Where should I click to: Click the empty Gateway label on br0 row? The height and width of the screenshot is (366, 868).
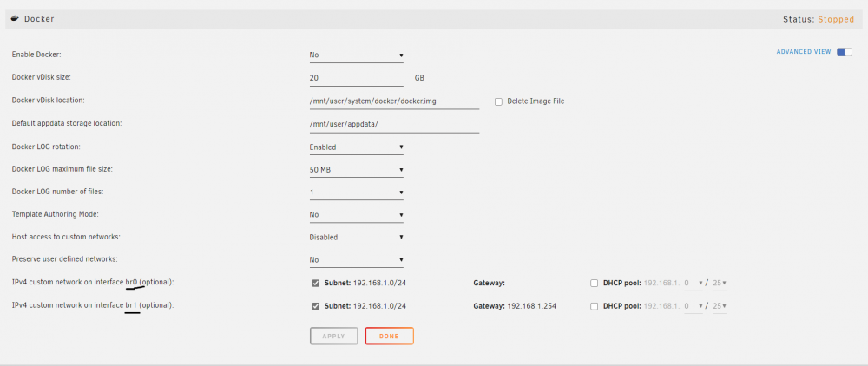tap(490, 283)
